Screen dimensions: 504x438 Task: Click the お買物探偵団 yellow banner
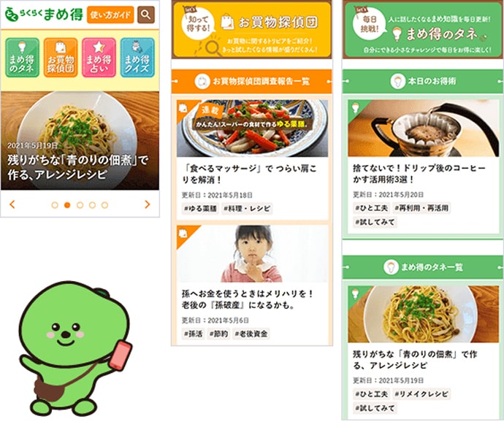coord(252,29)
